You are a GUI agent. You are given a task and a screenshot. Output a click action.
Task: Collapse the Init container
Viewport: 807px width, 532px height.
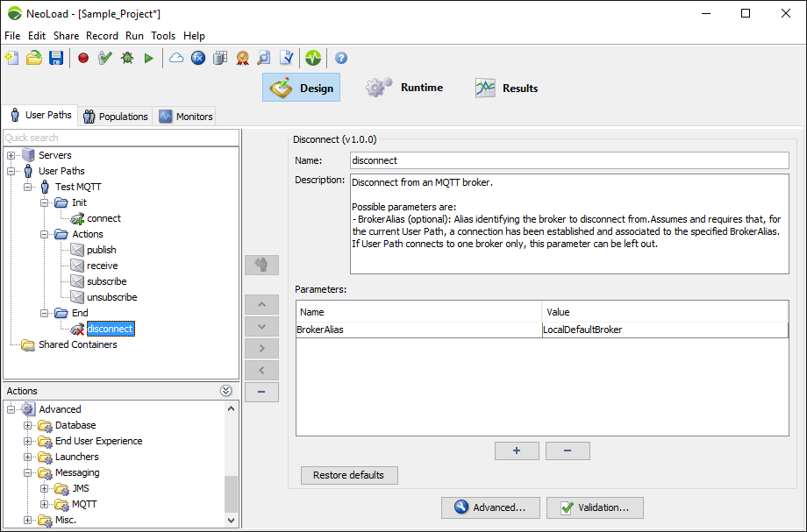tap(44, 203)
